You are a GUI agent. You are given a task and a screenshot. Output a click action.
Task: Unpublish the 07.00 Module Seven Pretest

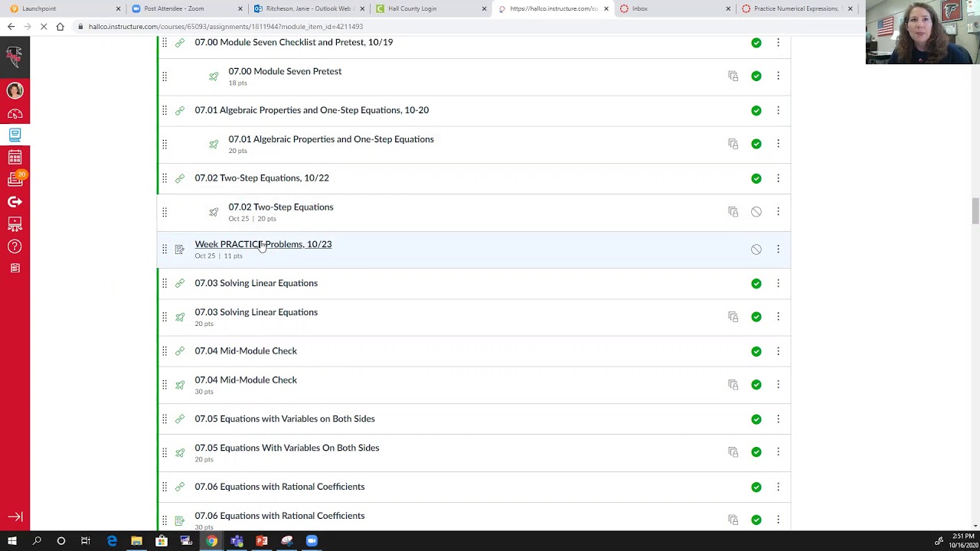click(756, 76)
